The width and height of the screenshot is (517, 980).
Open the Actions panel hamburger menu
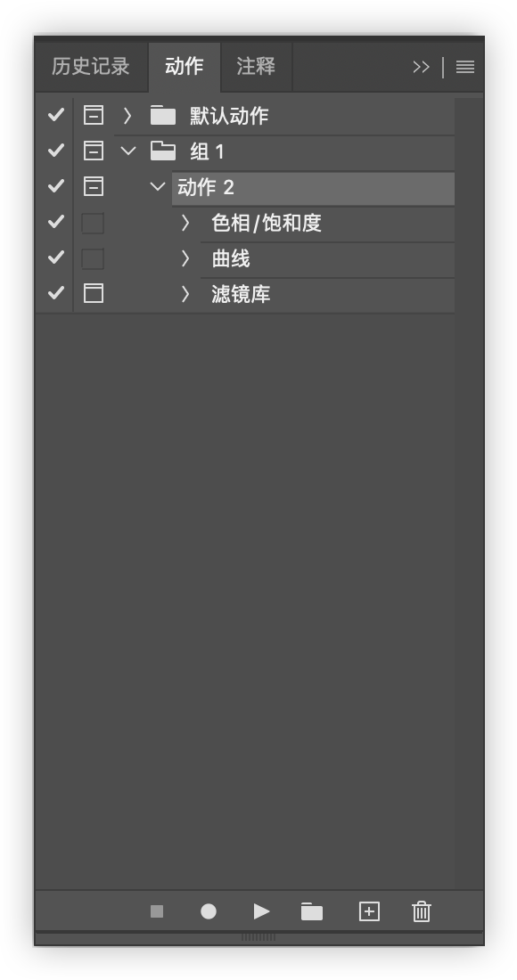465,67
